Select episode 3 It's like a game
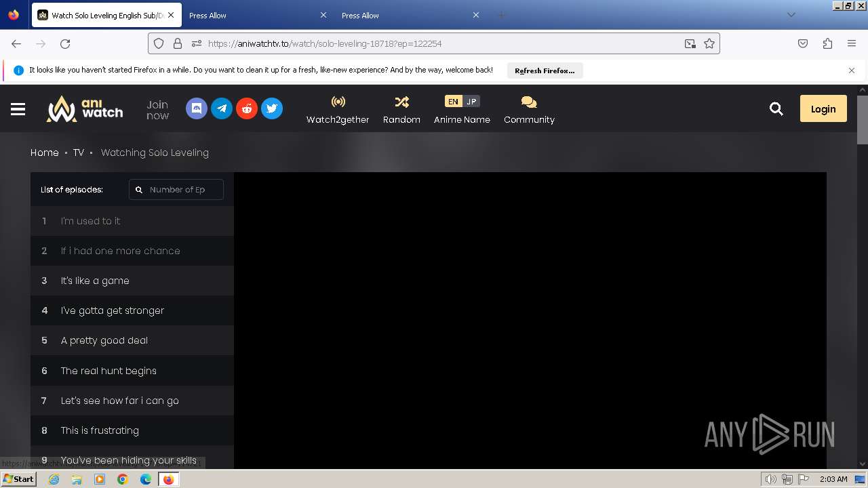The image size is (868, 488). 132,281
